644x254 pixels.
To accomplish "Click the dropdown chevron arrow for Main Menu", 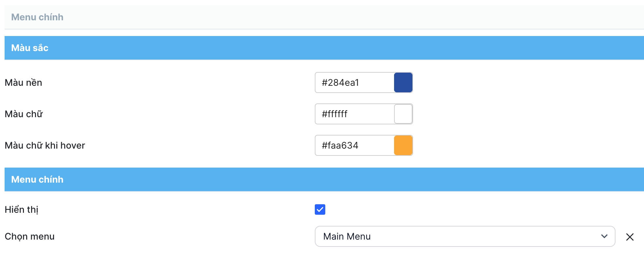I will 604,236.
